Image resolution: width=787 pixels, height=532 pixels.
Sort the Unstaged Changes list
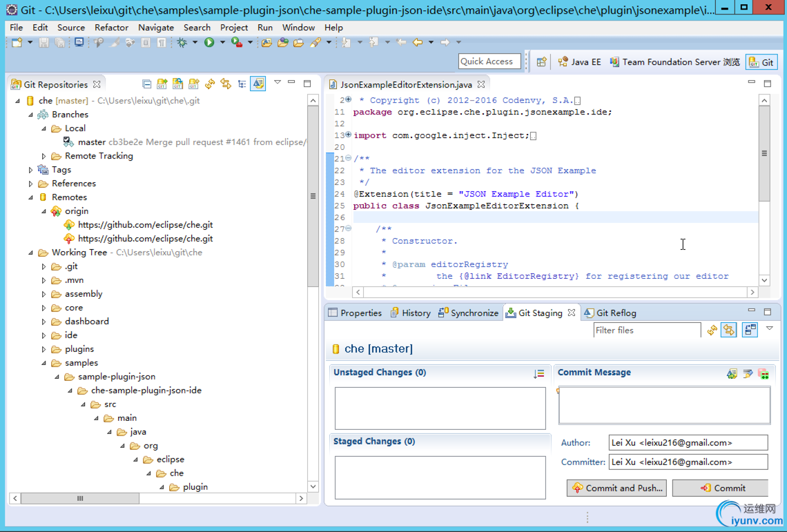click(x=539, y=373)
